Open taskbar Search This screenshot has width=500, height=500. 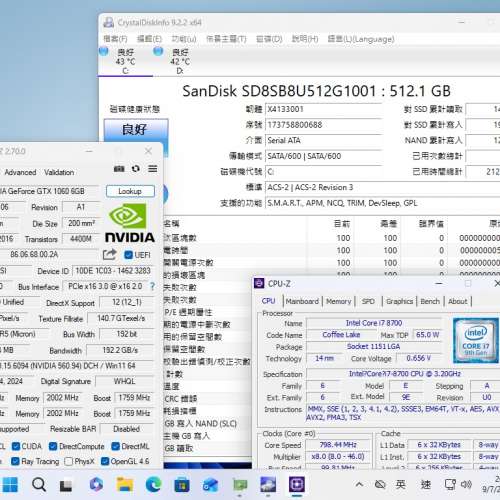click(39, 484)
